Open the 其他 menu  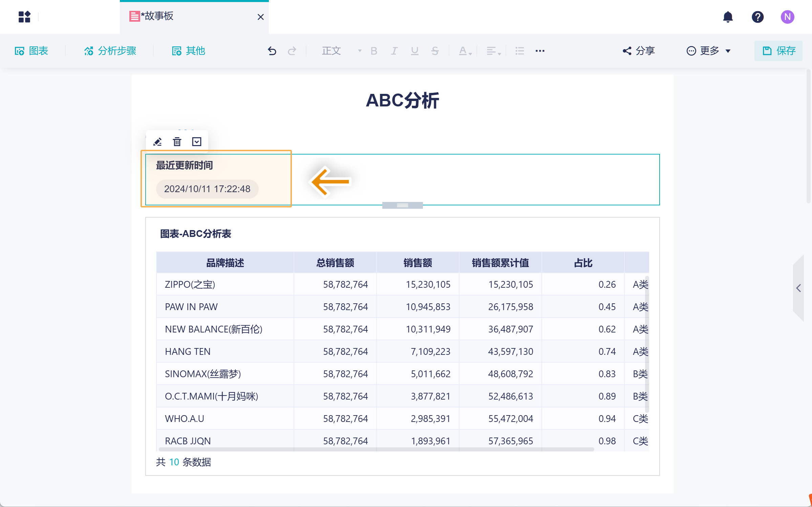[189, 51]
